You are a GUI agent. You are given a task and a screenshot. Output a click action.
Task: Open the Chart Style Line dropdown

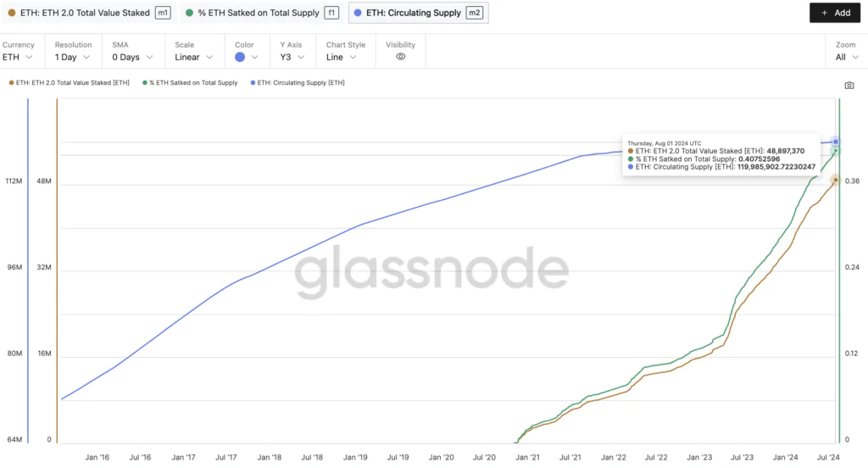tap(341, 57)
